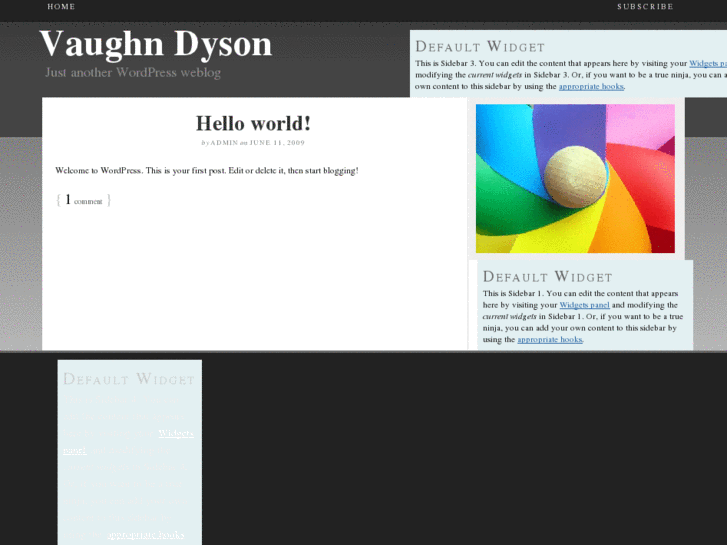Click the Default Widget heading in Sidebar 3
The image size is (727, 545).
480,46
